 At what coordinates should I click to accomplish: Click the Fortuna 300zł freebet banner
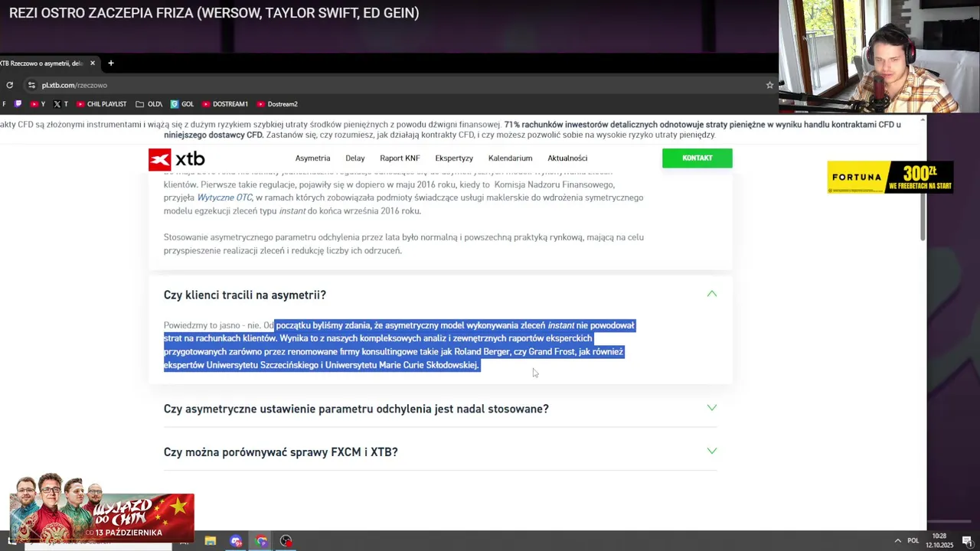[890, 177]
